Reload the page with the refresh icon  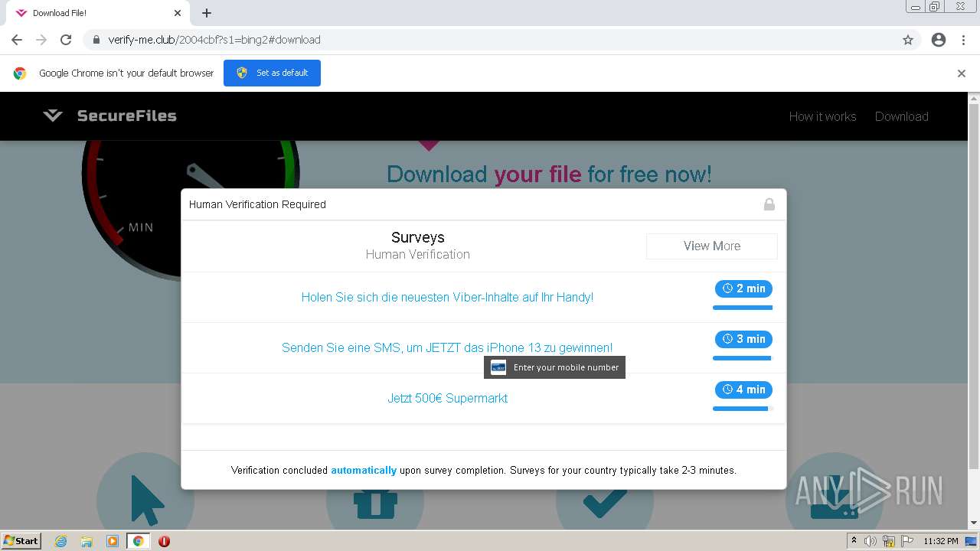[x=66, y=40]
